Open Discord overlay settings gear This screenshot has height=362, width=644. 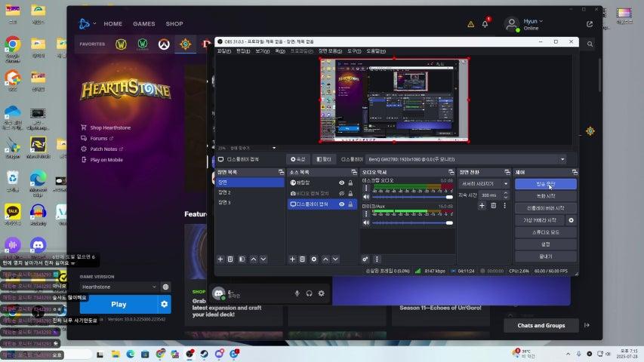(321, 293)
